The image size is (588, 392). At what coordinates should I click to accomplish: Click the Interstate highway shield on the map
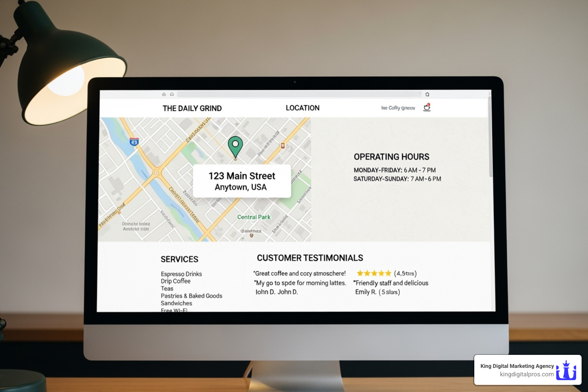click(x=135, y=141)
